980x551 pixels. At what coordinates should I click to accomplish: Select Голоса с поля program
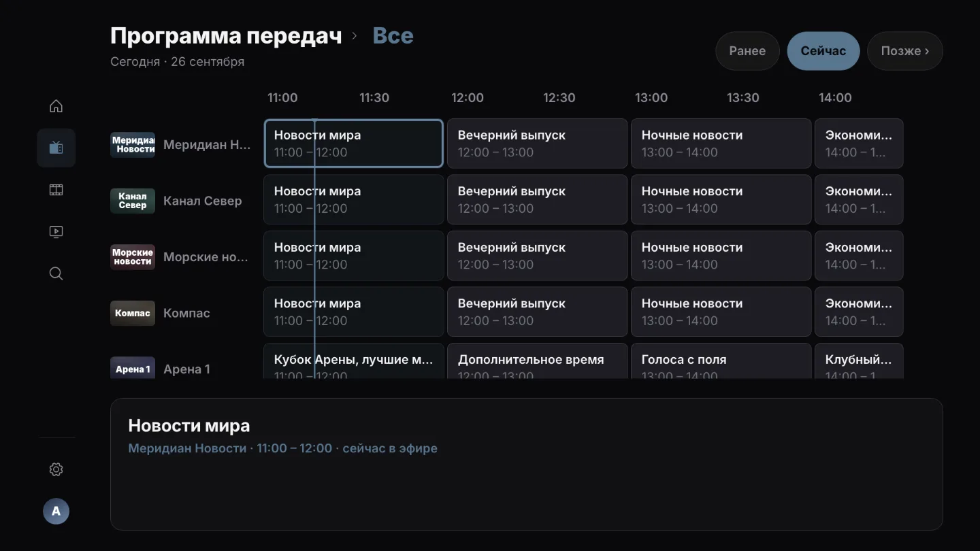[721, 361]
